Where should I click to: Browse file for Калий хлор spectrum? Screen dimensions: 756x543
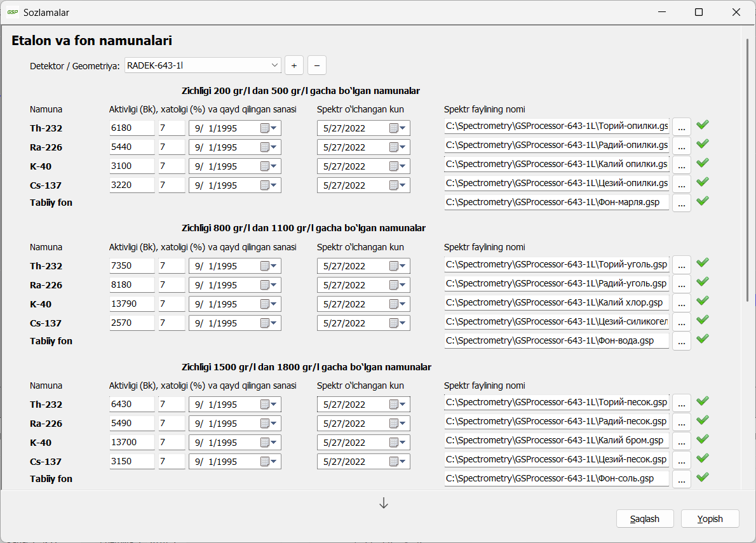point(681,303)
